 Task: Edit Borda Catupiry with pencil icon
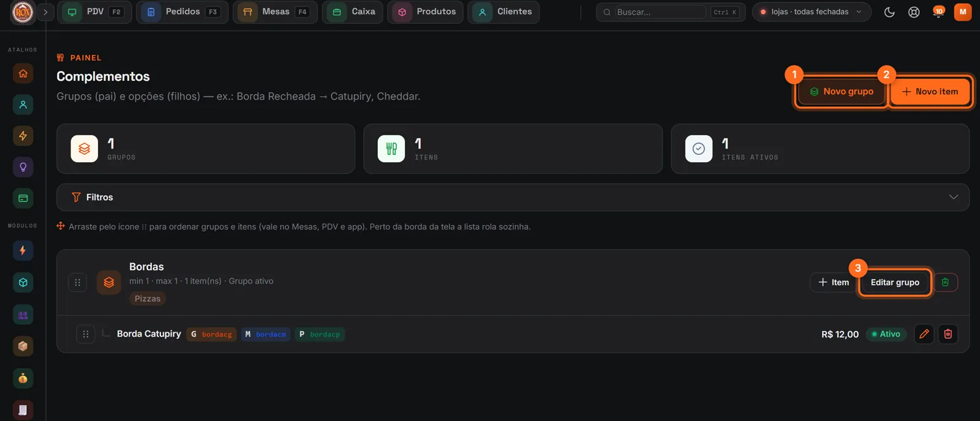click(x=924, y=334)
